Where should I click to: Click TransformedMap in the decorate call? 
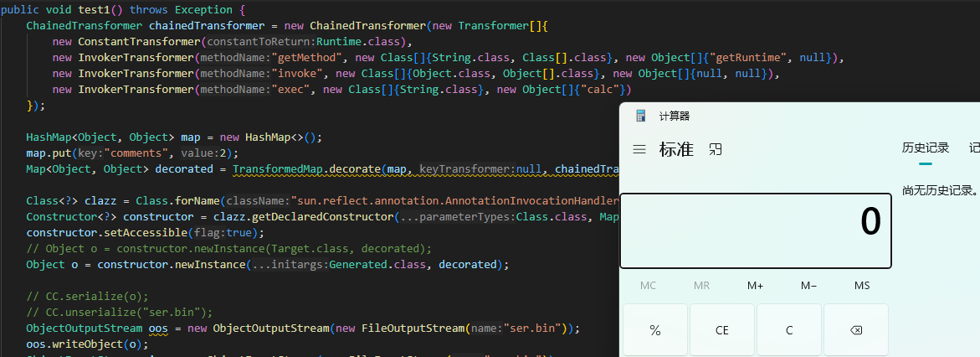click(278, 169)
